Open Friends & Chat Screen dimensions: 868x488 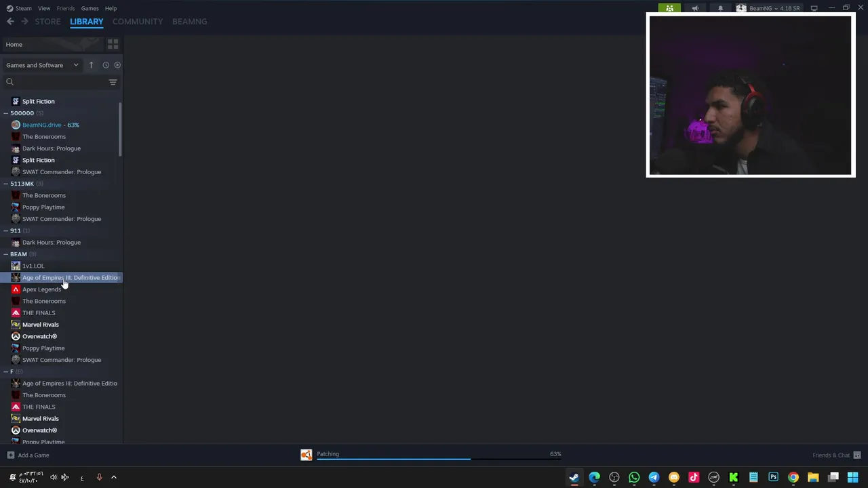pyautogui.click(x=836, y=455)
